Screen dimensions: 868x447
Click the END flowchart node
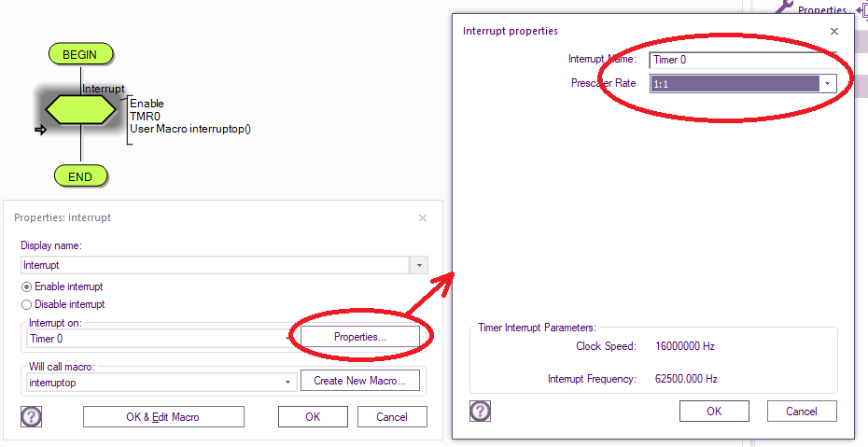(x=80, y=176)
